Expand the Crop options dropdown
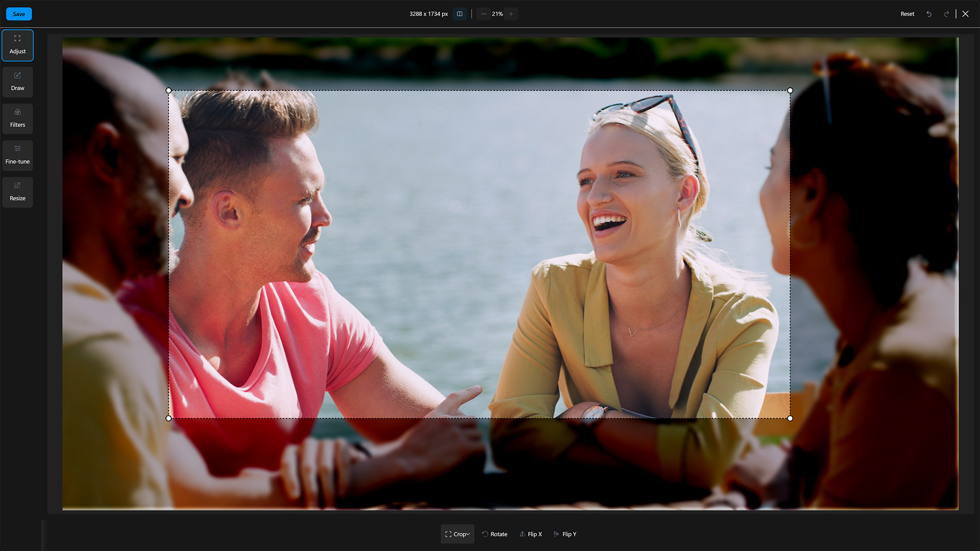980x551 pixels. tap(457, 534)
